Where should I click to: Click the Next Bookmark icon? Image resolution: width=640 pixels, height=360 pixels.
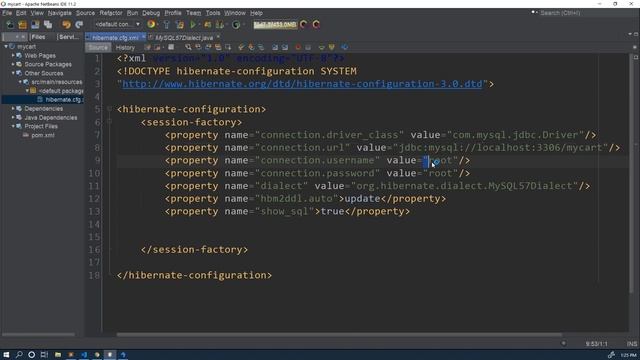pyautogui.click(x=251, y=47)
